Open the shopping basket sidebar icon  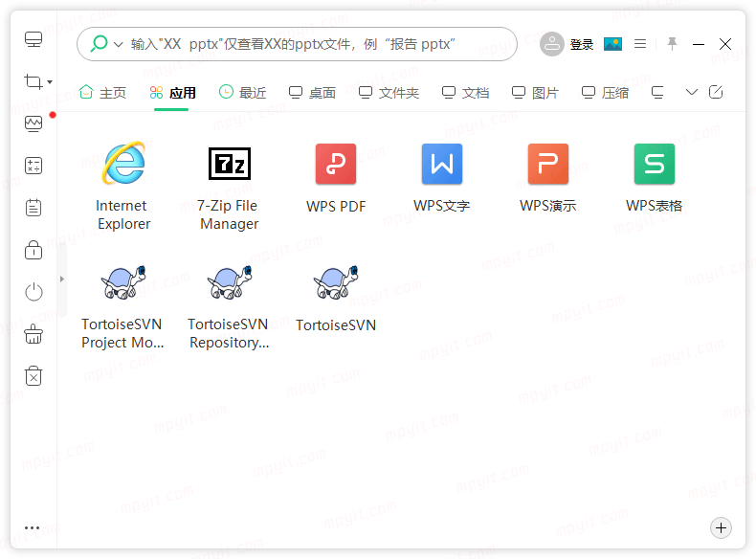33,334
